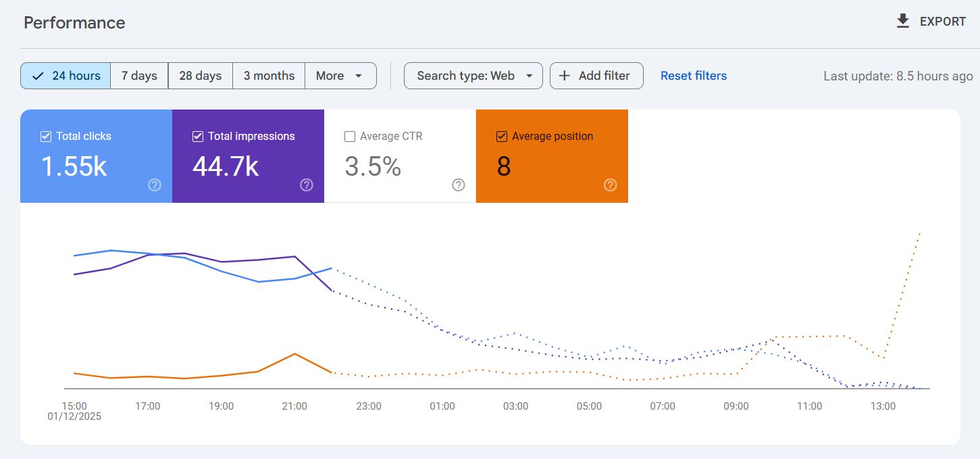Open help icon on Average position card

click(x=611, y=185)
